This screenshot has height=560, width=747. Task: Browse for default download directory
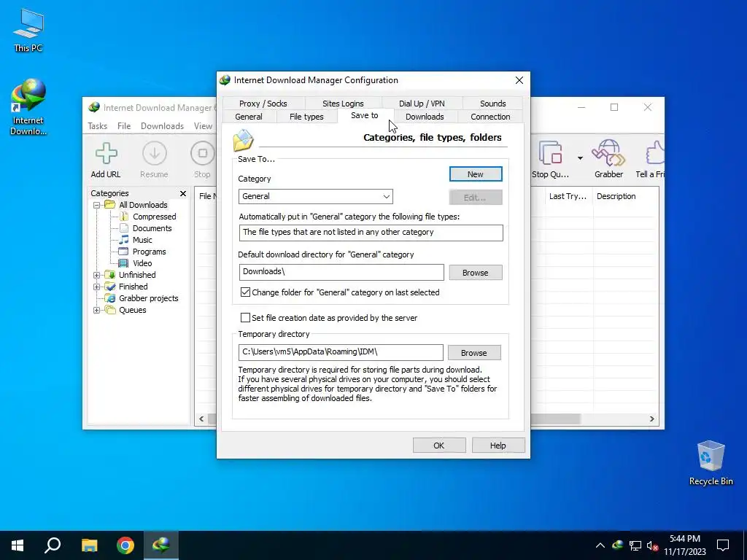(476, 273)
